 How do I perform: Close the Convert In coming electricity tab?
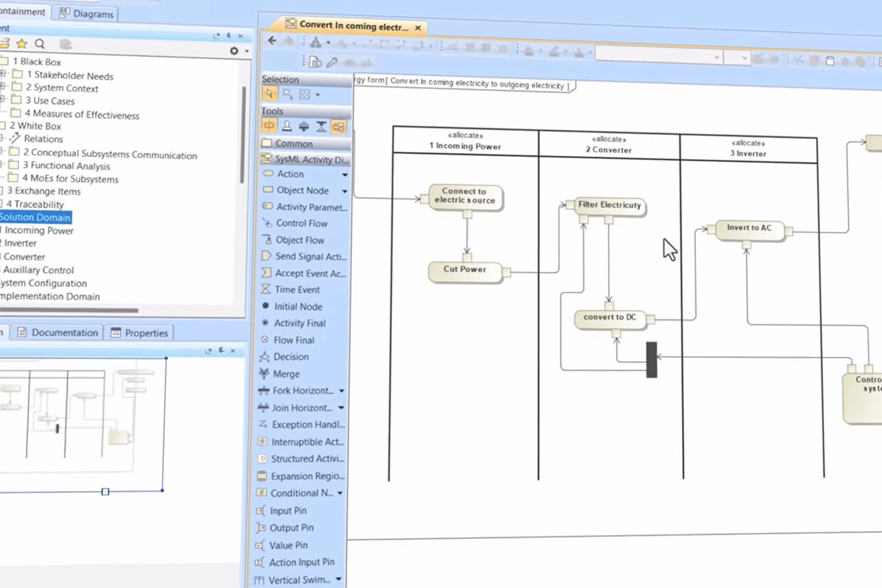418,28
